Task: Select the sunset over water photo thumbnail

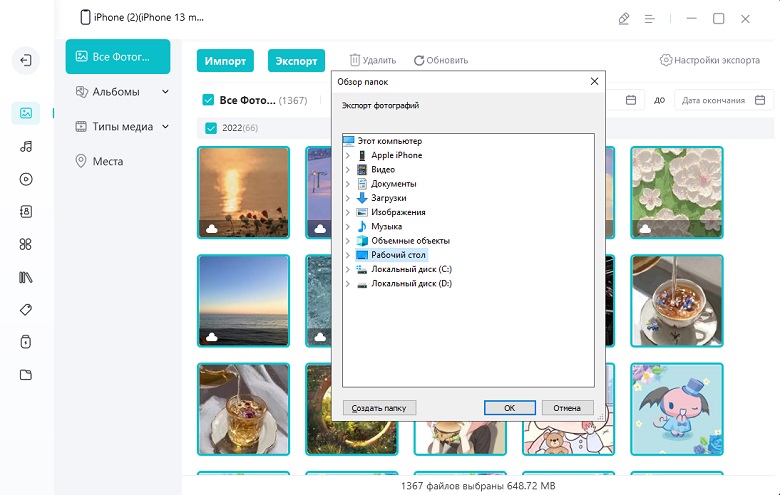Action: pos(244,193)
